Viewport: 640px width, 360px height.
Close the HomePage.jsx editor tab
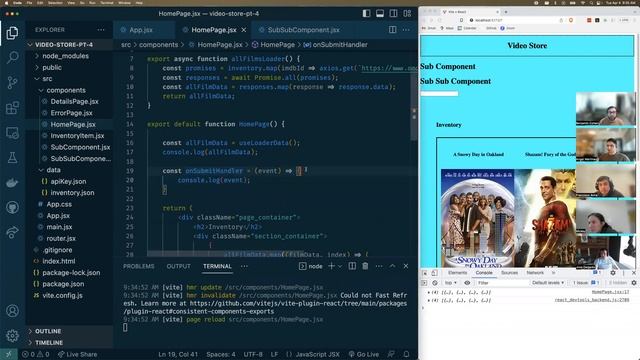tap(244, 30)
